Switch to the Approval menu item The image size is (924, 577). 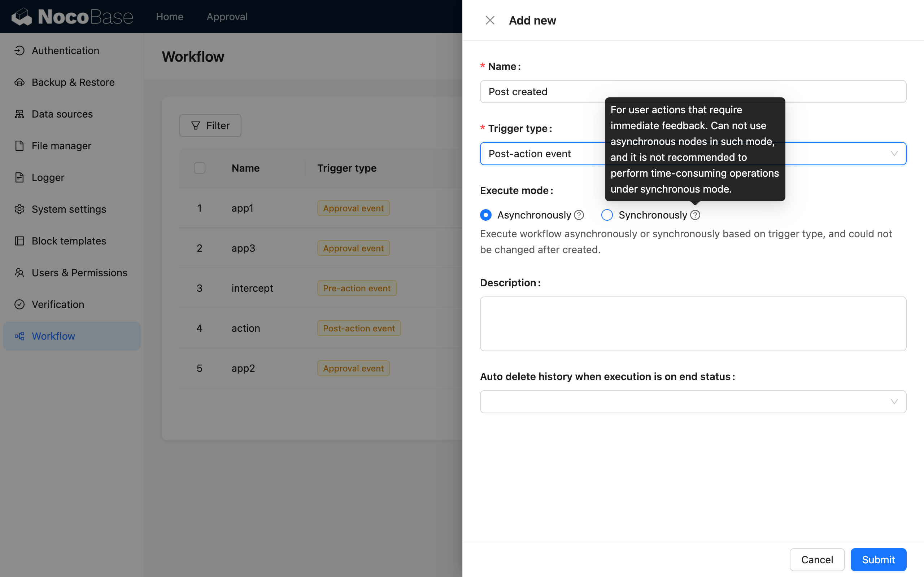point(227,17)
